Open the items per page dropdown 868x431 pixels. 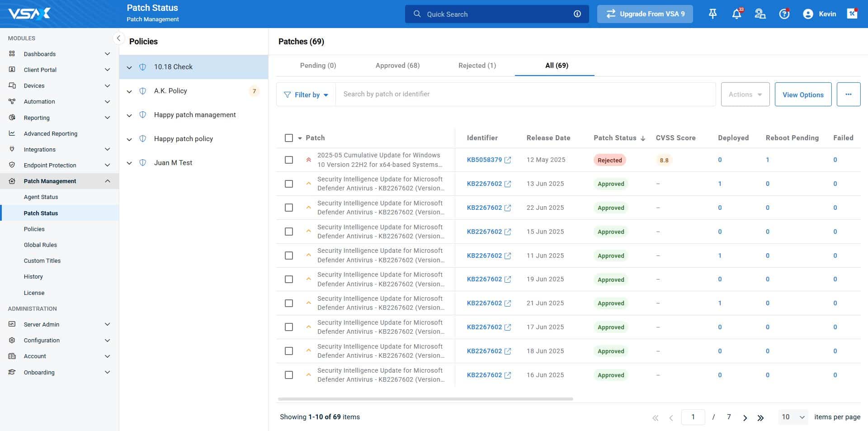(793, 417)
